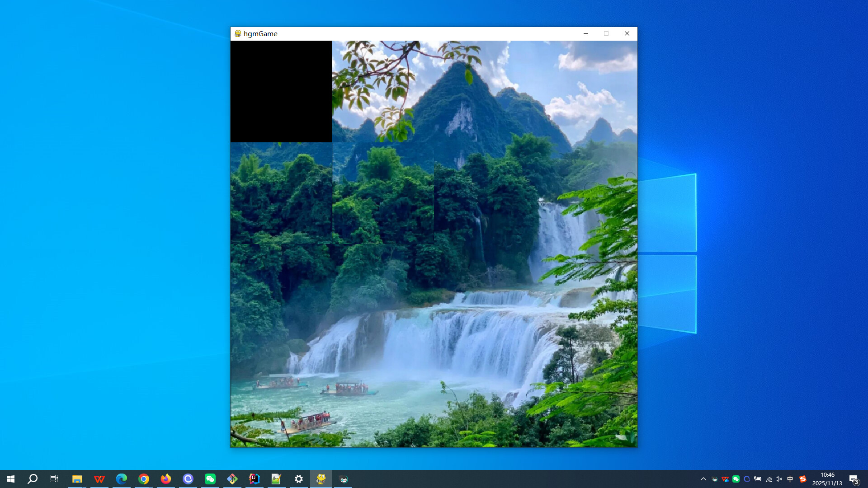
Task: Open Firefox from the taskbar
Action: pos(166,479)
